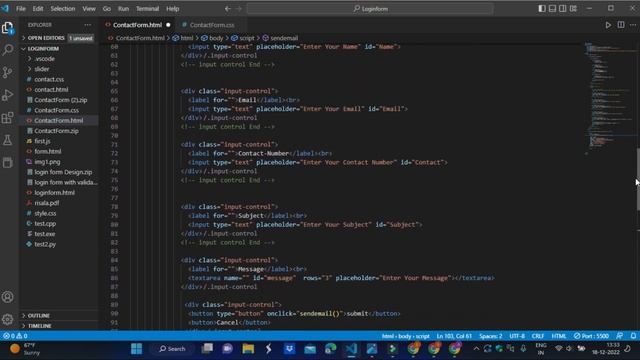The height and width of the screenshot is (360, 640).
Task: Click HTML language mode status
Action: [x=559, y=336]
